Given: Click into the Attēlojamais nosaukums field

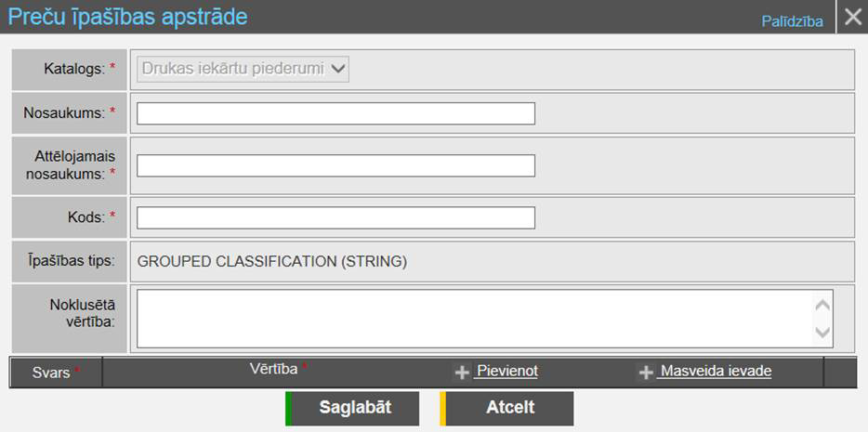Looking at the screenshot, I should click(335, 165).
